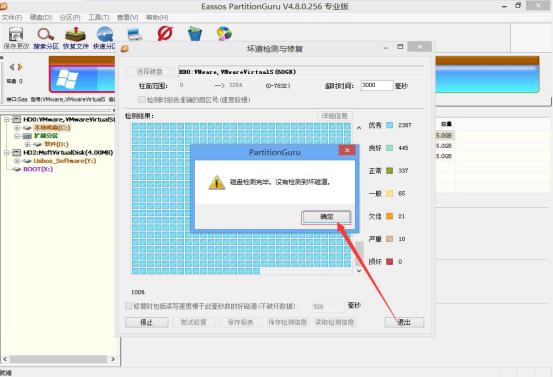Click the excellent count value 2387
Viewport: 553px width, 377px height.
[x=405, y=125]
